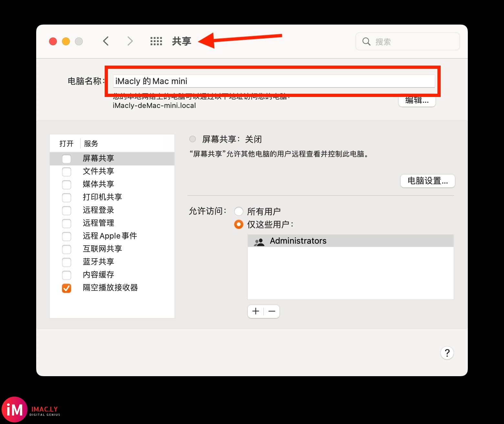Select 文件共享 service row

coord(112,172)
